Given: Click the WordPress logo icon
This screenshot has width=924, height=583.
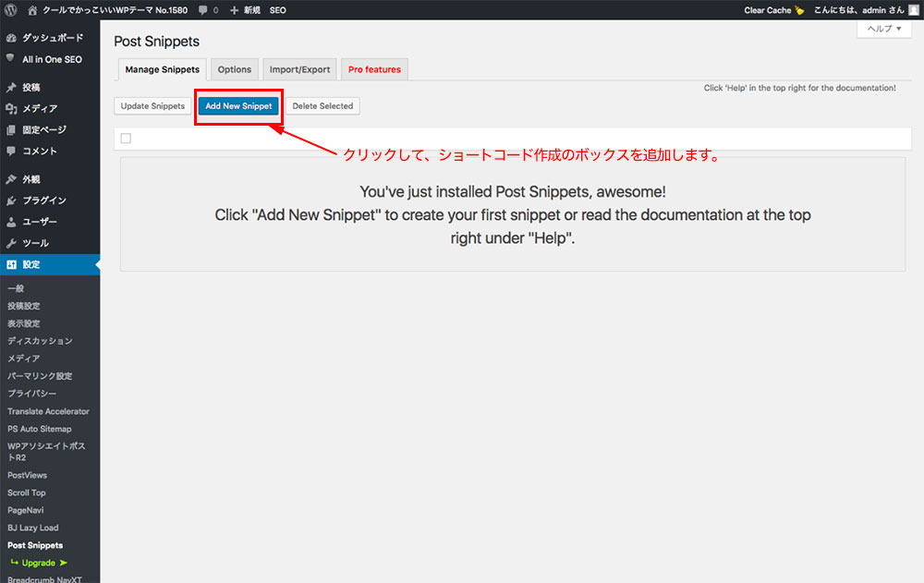Looking at the screenshot, I should point(10,10).
